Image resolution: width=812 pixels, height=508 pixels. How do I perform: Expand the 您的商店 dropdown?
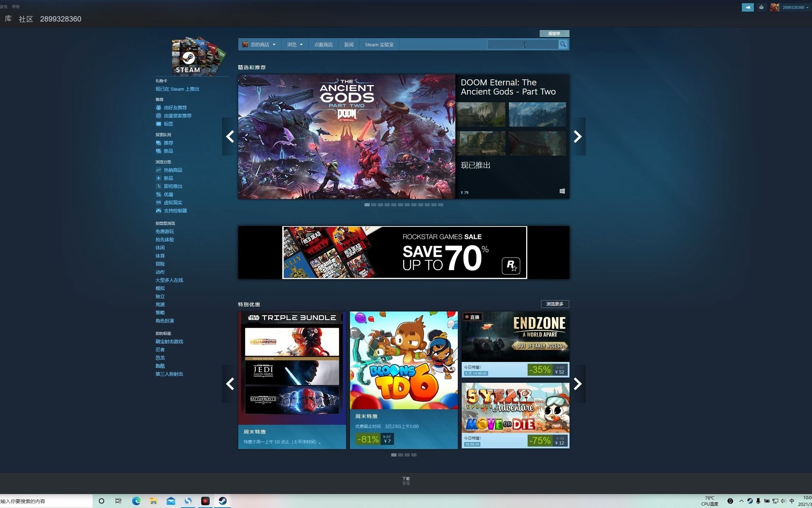[x=259, y=44]
